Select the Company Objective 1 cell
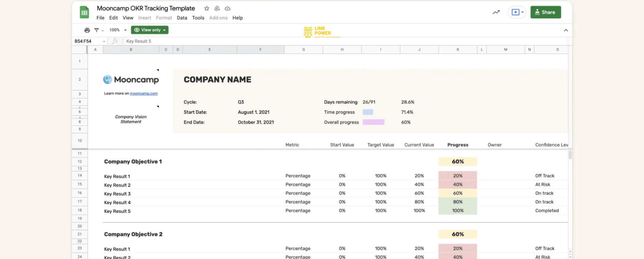The height and width of the screenshot is (259, 644). [x=133, y=162]
